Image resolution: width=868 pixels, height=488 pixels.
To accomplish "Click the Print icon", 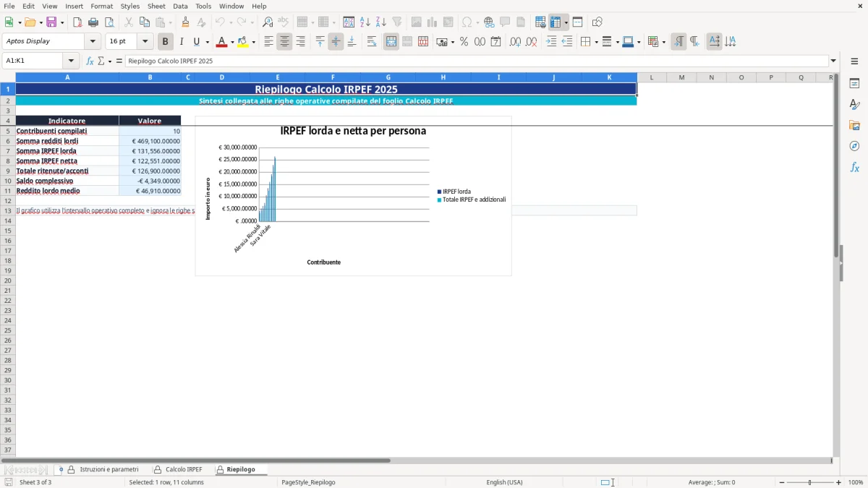I will coord(93,22).
